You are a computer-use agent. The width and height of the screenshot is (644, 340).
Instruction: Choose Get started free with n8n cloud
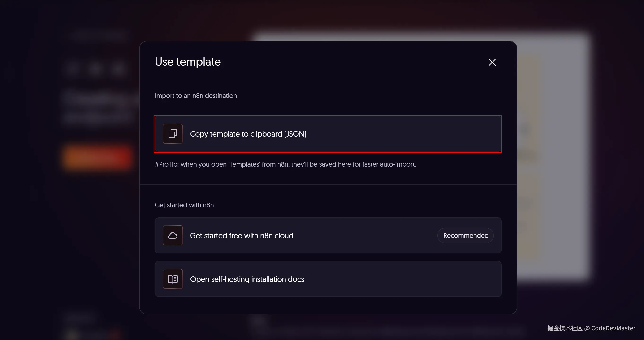pos(242,236)
